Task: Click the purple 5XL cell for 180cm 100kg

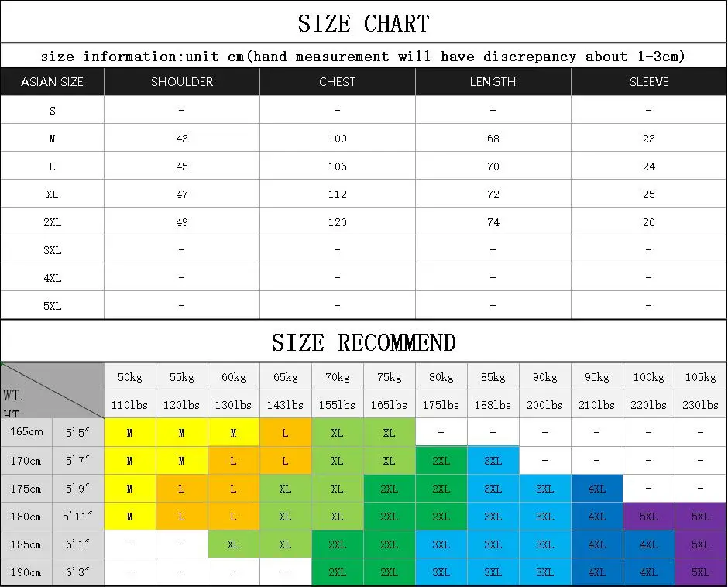Action: tap(648, 517)
